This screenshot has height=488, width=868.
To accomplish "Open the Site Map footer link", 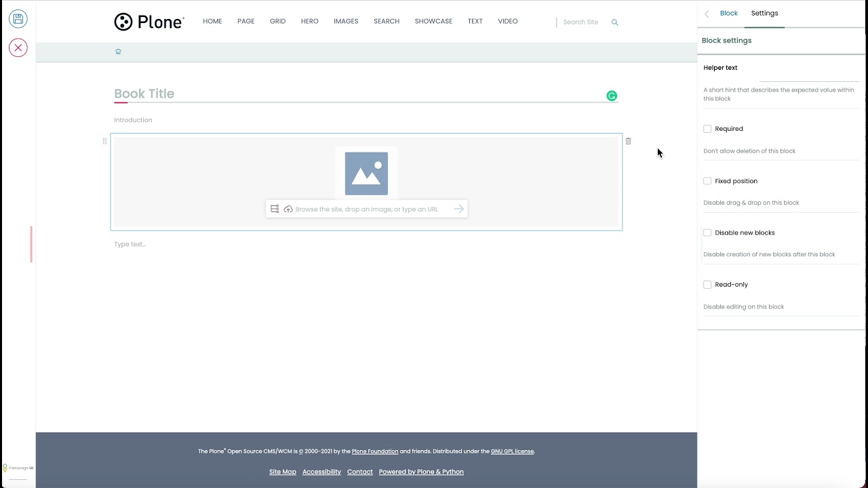I will pyautogui.click(x=283, y=472).
